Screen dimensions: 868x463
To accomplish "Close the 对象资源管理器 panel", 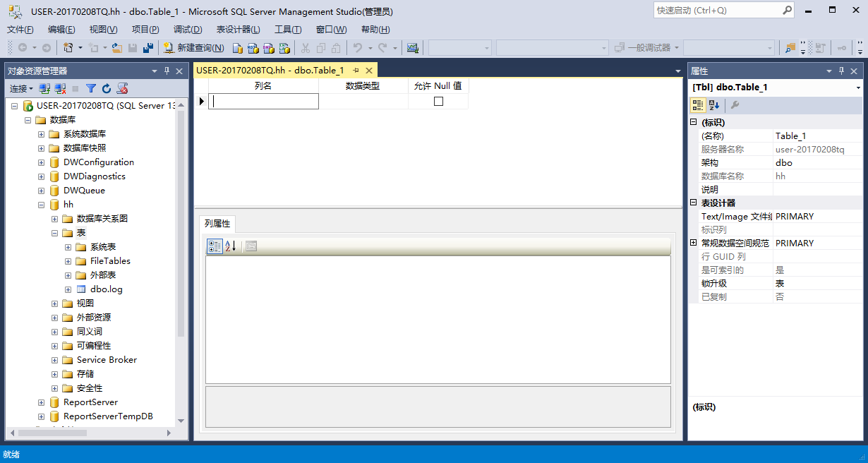I will click(179, 71).
